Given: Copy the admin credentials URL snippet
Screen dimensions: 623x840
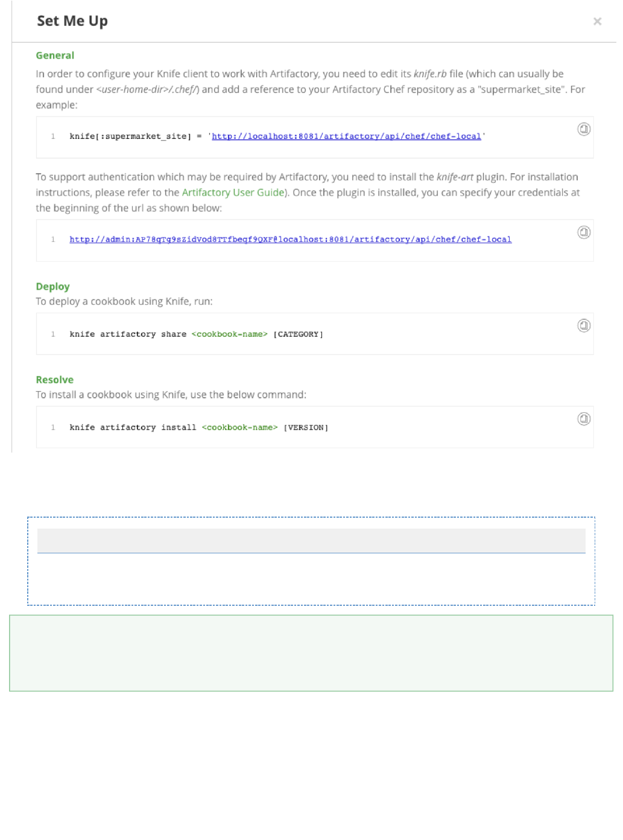Looking at the screenshot, I should (584, 232).
